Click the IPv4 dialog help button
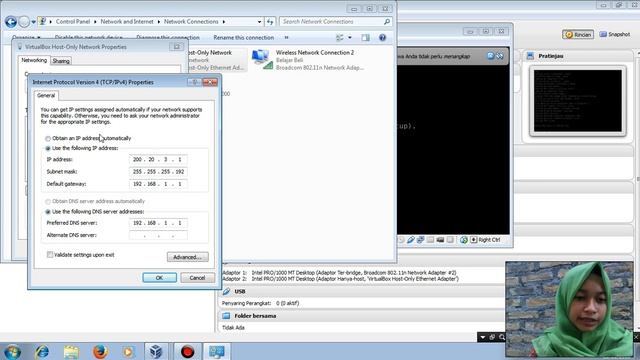The height and width of the screenshot is (360, 640). [195, 82]
